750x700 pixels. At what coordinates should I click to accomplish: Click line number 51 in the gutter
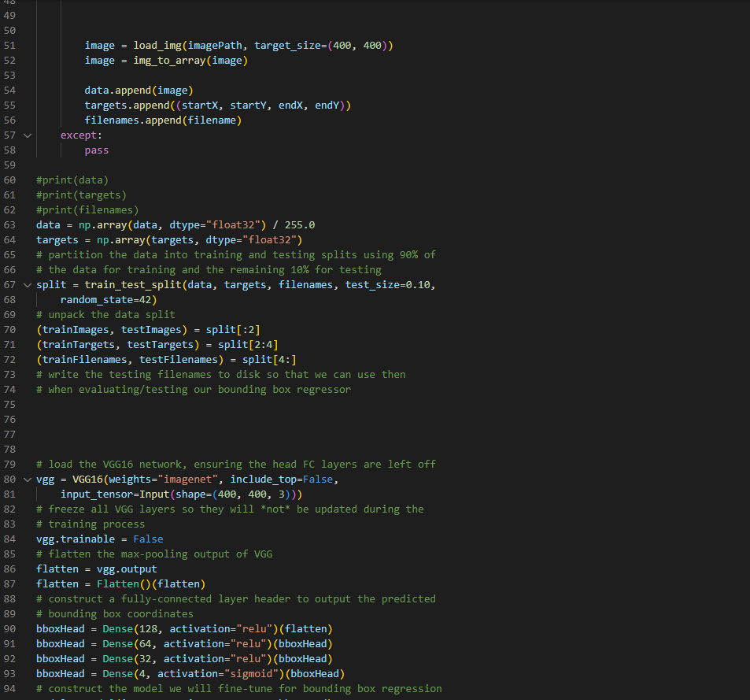[9, 46]
